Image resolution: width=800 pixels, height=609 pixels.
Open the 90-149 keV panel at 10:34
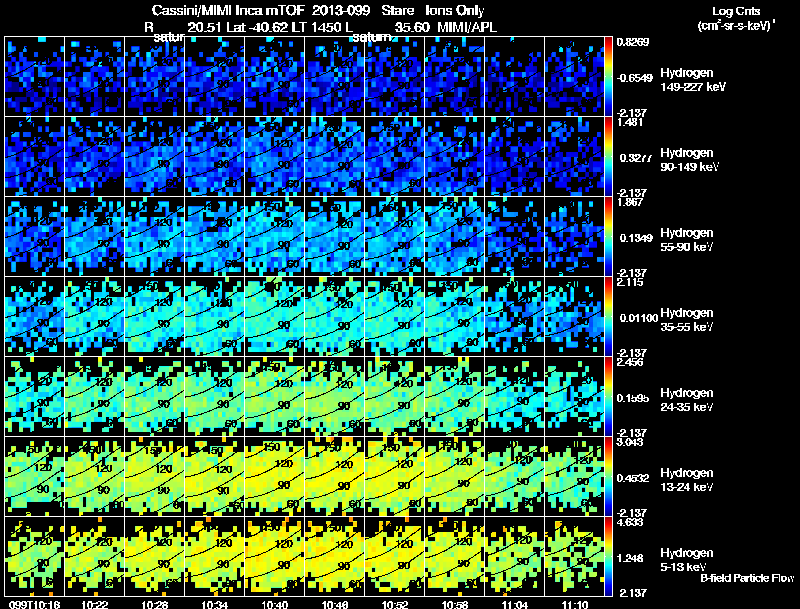point(215,157)
